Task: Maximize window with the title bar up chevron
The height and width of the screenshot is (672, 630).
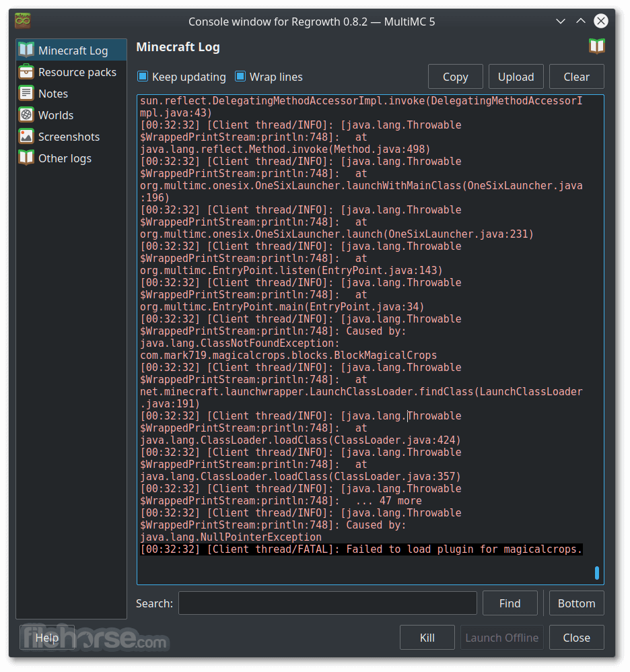Action: [580, 21]
